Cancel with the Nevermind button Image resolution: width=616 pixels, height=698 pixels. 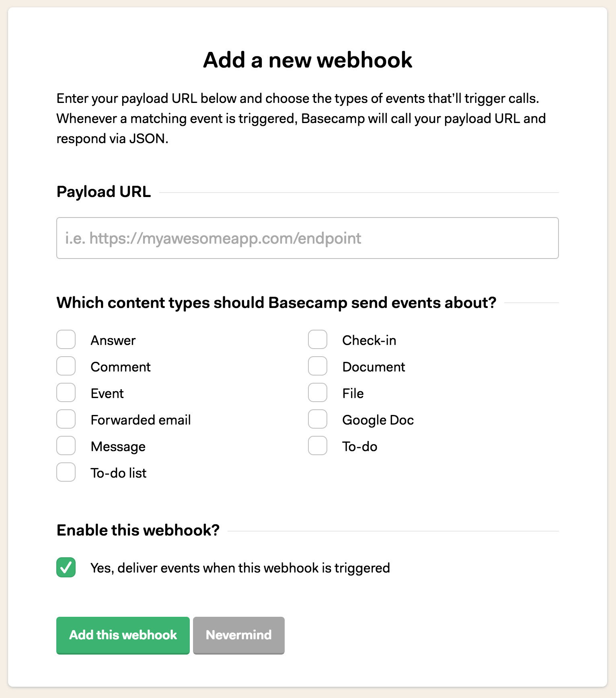coord(239,635)
